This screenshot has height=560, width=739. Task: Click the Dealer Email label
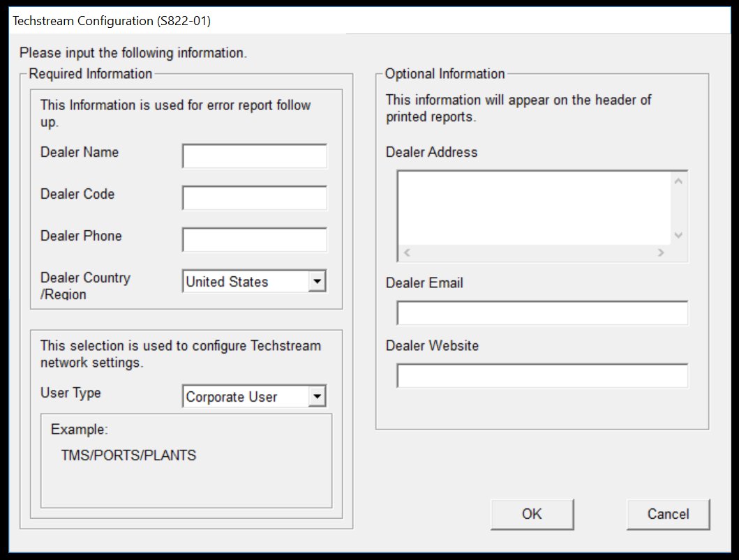[x=424, y=282]
